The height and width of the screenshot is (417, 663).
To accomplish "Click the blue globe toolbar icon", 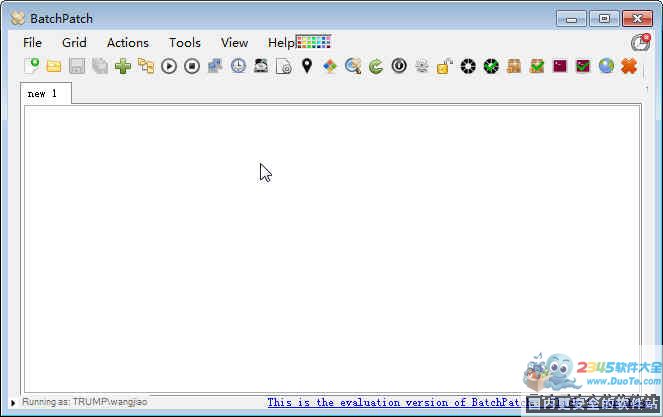I will pyautogui.click(x=606, y=66).
